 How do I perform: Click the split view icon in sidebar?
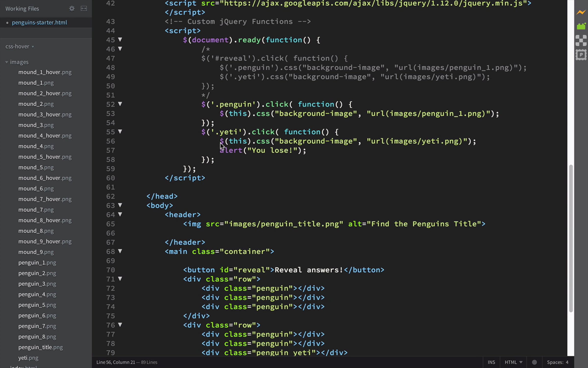click(x=84, y=9)
